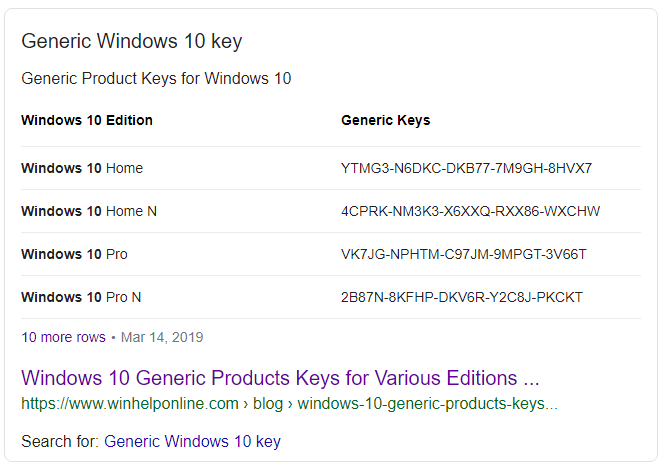Click the key starting with 4CPRK
The height and width of the screenshot is (463, 665).
470,211
